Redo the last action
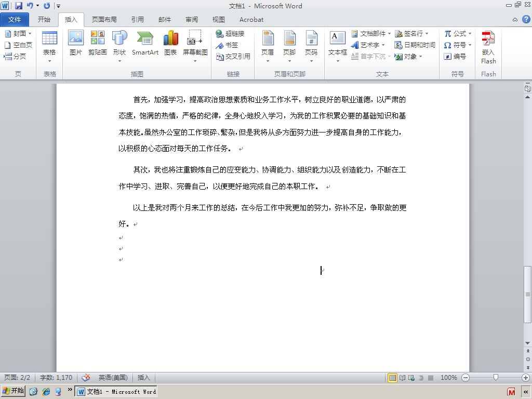532x399 pixels. coord(47,6)
